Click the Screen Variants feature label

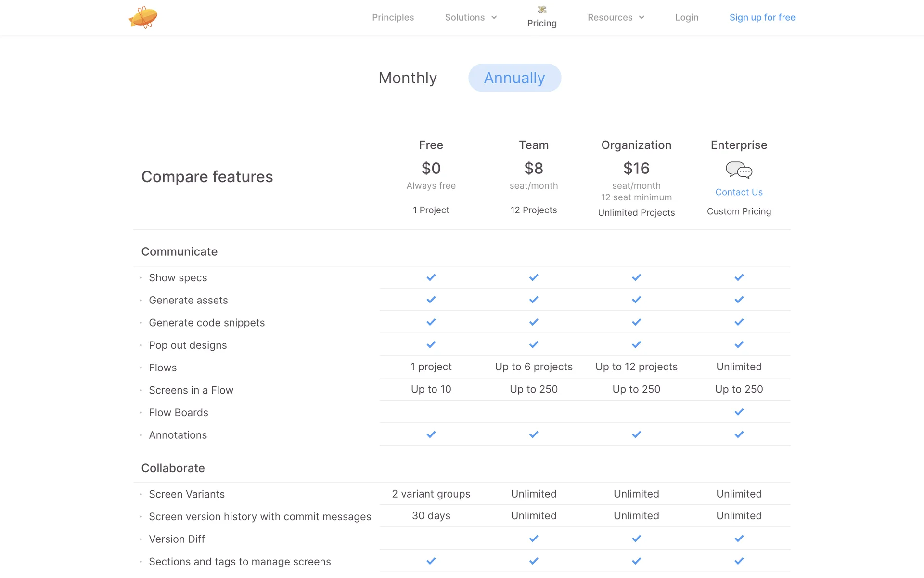click(x=187, y=494)
